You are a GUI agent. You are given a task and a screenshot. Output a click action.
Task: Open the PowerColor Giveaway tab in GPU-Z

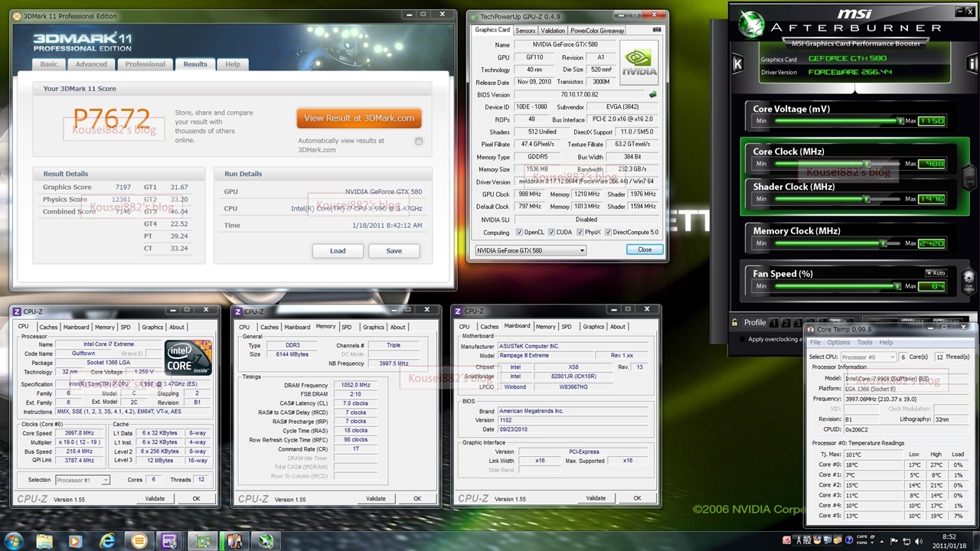tap(597, 31)
